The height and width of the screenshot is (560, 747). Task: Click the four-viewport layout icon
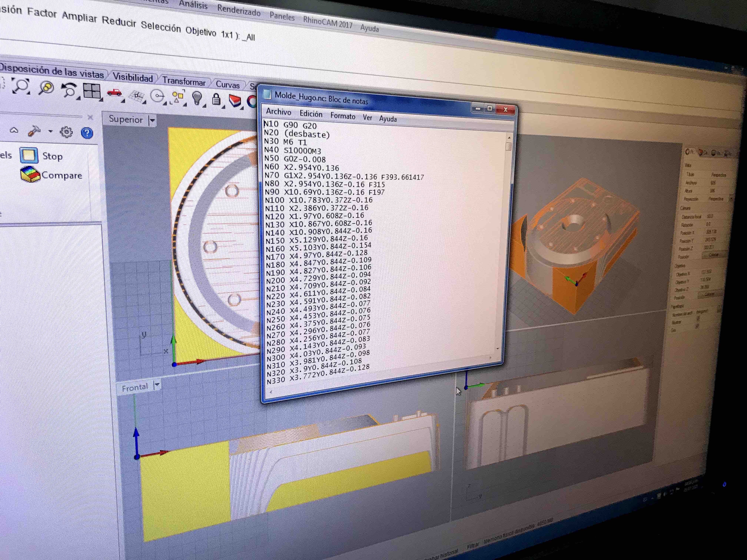(x=92, y=91)
